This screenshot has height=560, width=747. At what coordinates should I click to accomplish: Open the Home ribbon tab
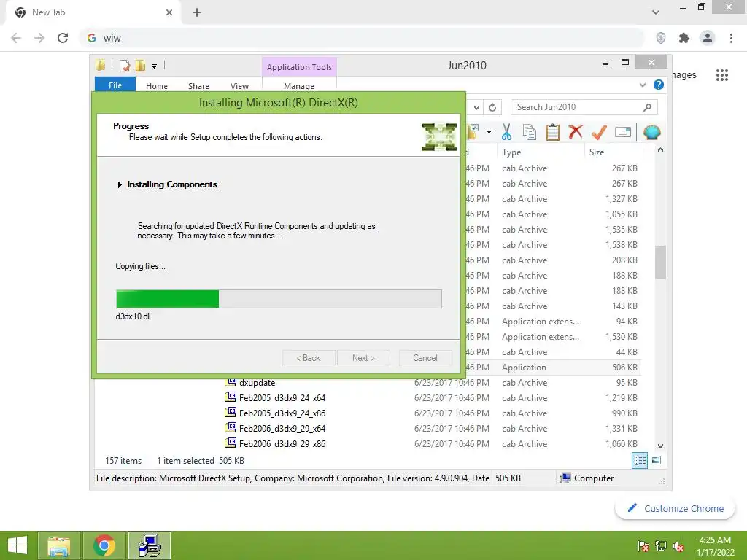pyautogui.click(x=157, y=86)
